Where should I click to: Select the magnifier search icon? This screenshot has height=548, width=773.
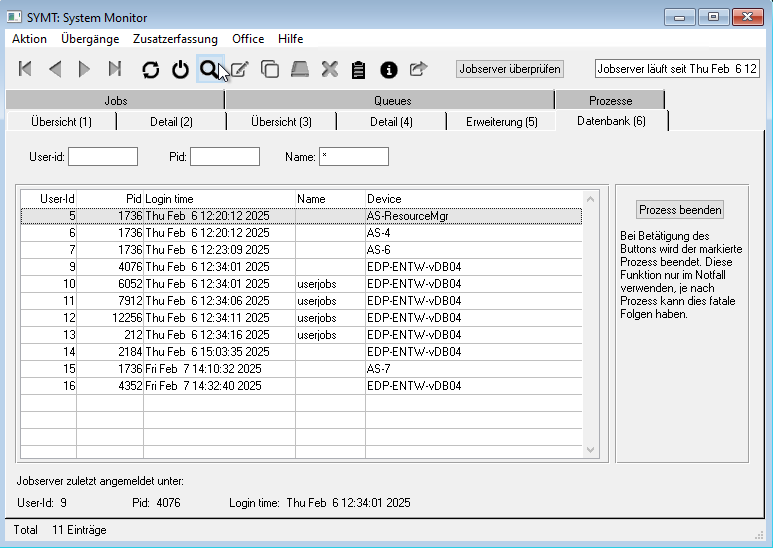pos(209,69)
